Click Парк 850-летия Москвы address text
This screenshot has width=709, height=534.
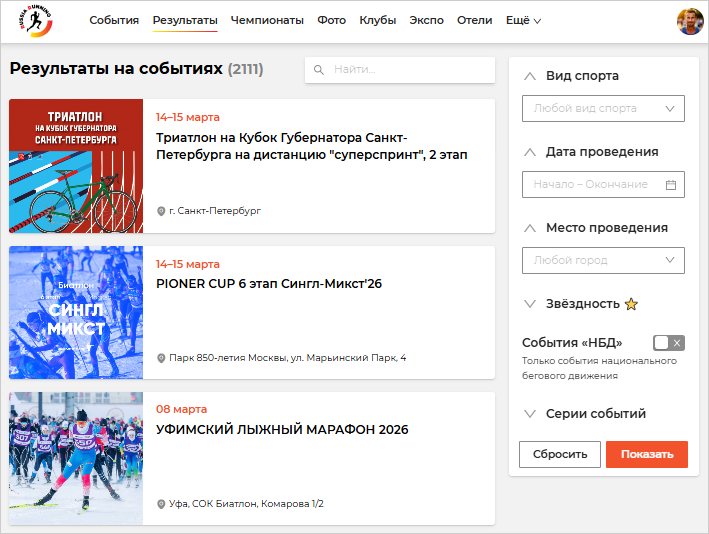288,358
